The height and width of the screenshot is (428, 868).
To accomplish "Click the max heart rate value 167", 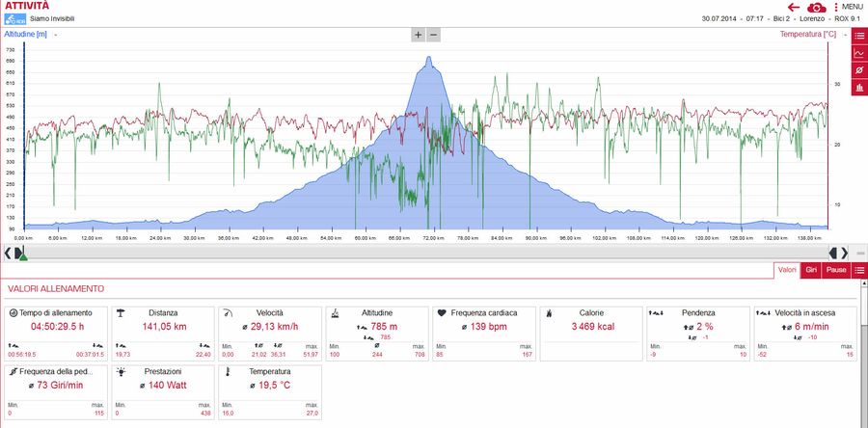I will click(526, 355).
